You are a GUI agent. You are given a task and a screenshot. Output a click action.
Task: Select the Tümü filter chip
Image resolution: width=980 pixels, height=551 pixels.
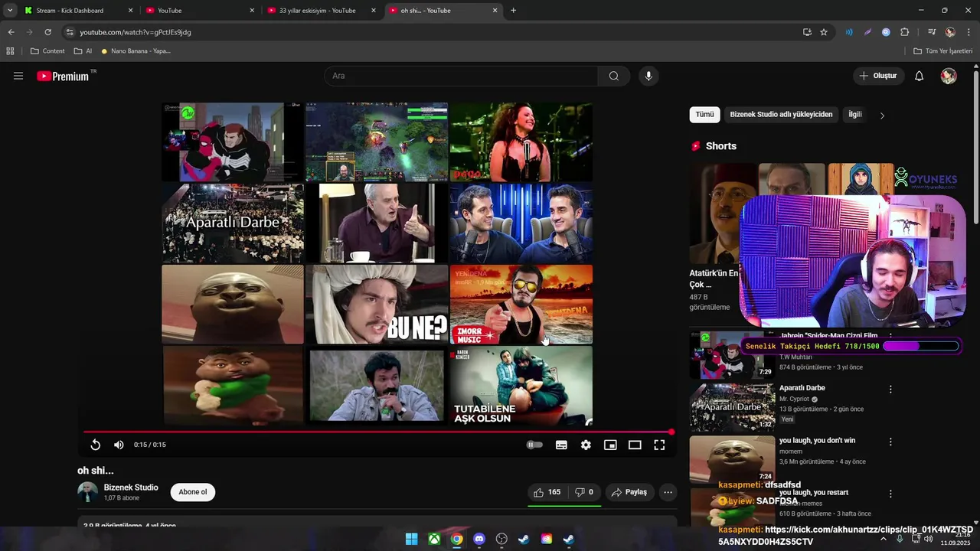click(704, 114)
